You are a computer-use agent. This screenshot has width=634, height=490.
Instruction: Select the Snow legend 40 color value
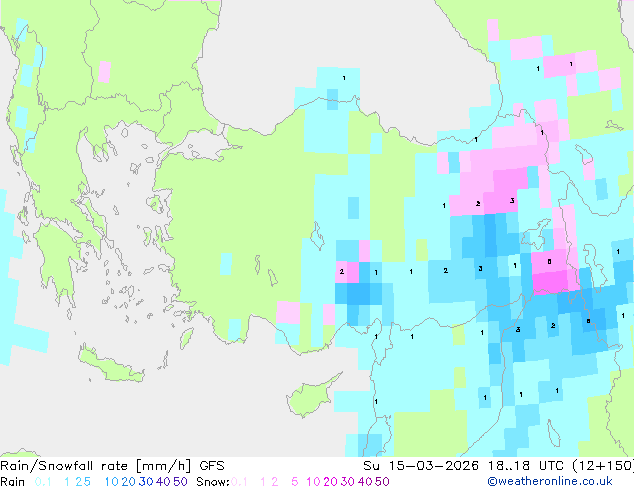coord(365,482)
